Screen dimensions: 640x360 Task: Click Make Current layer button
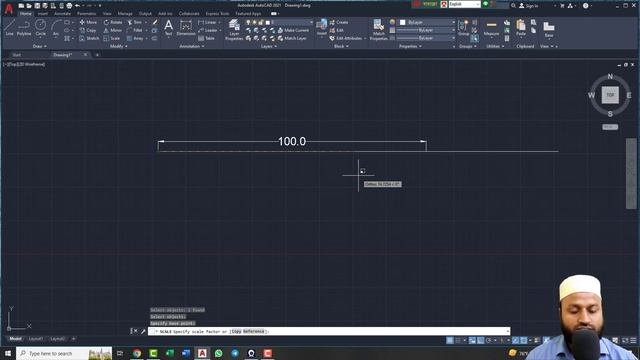(293, 30)
